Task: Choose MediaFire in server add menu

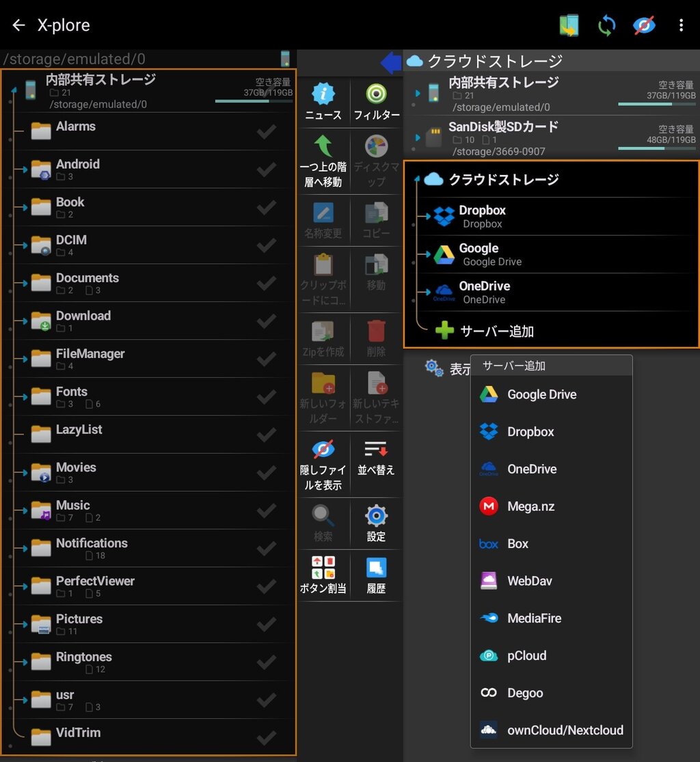Action: (551, 618)
